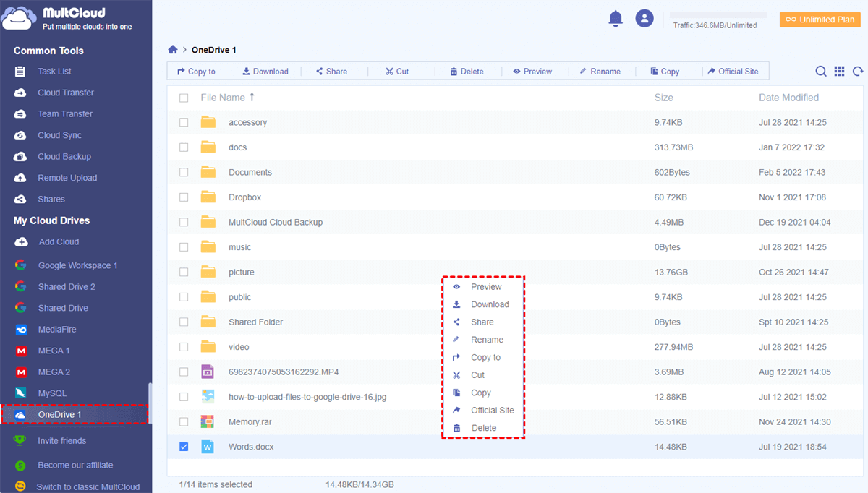Sort by File Name arrow
This screenshot has width=868, height=493.
(x=252, y=97)
